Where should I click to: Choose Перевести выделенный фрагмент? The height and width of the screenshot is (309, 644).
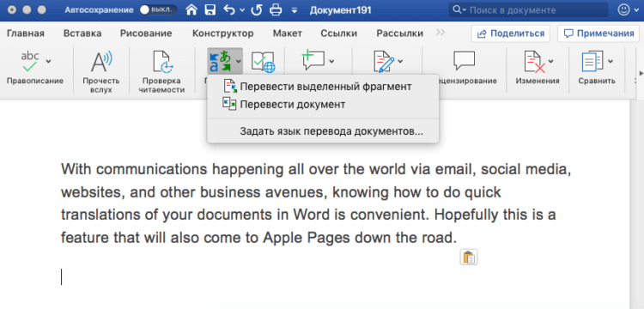pyautogui.click(x=323, y=87)
